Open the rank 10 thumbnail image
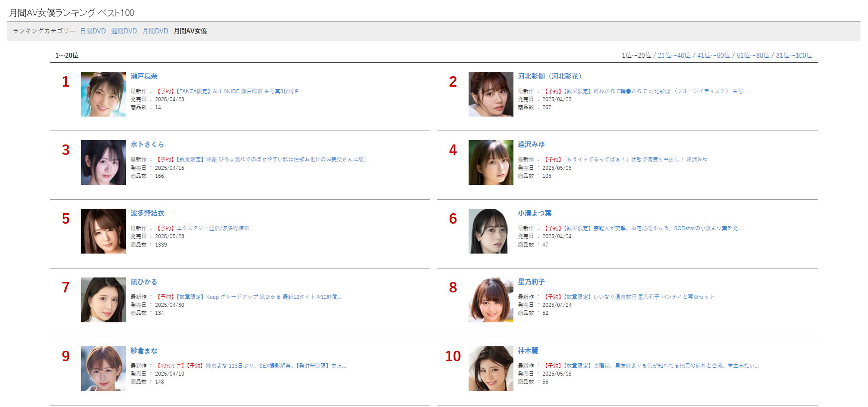 [x=491, y=369]
